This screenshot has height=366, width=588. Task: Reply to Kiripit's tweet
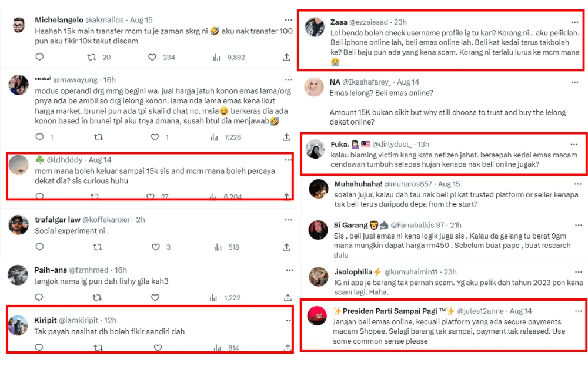pyautogui.click(x=39, y=348)
